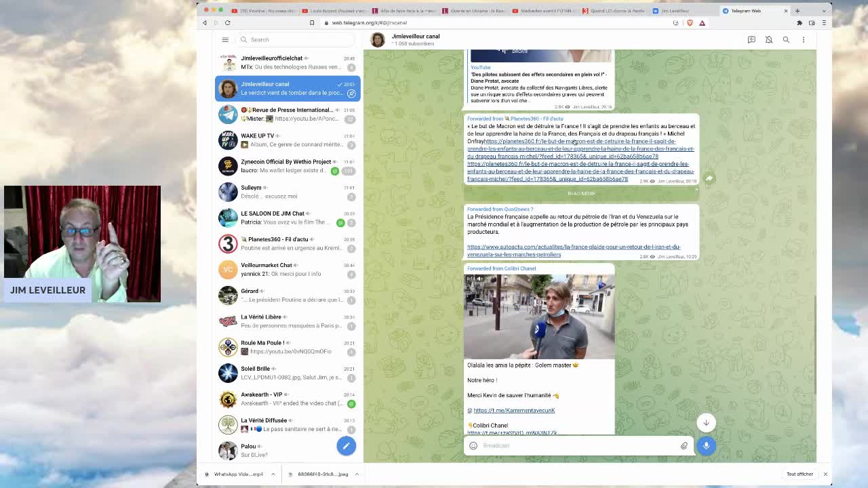Expand the browser tab list chevron

click(x=824, y=11)
